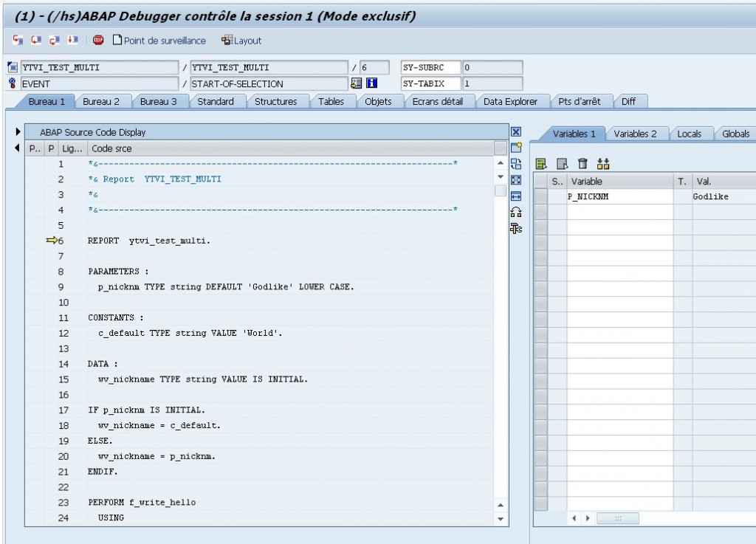
Task: Click the Step Over (execute) debugger icon
Action: point(35,41)
